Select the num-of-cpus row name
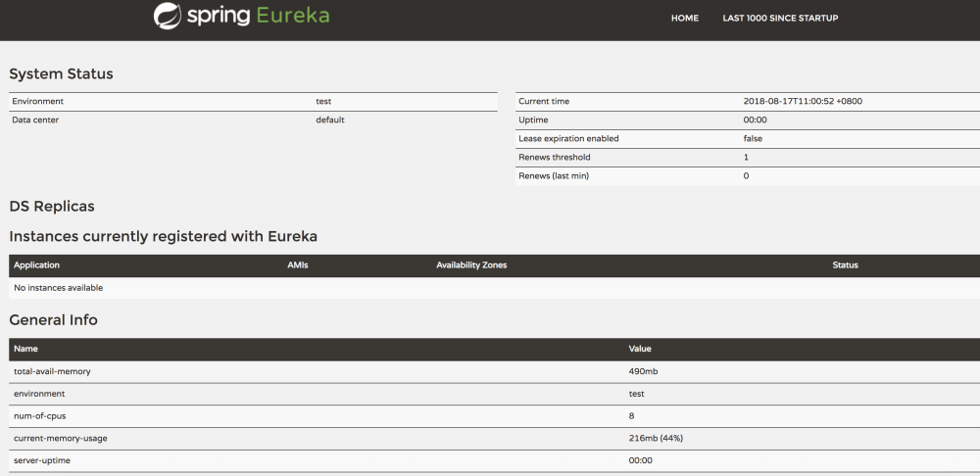Image resolution: width=980 pixels, height=476 pixels. (x=41, y=416)
